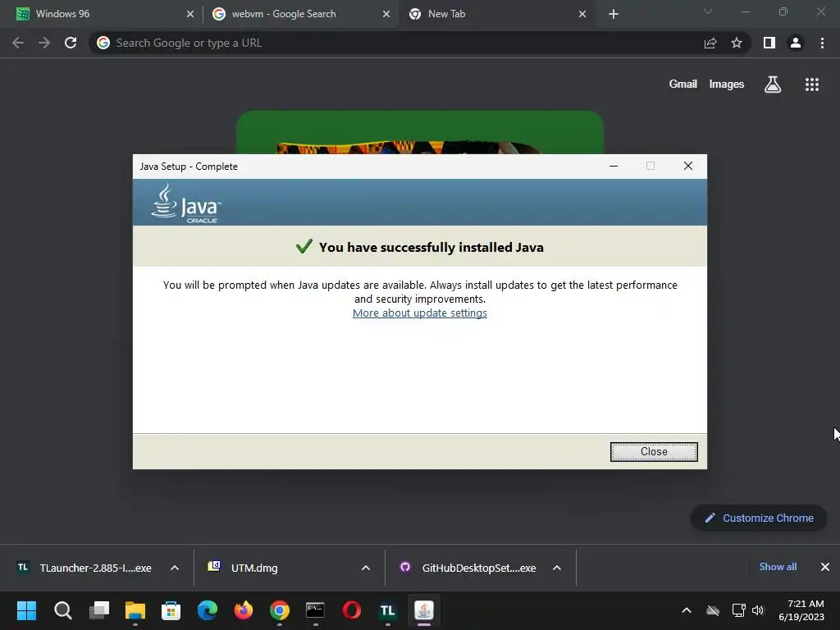The width and height of the screenshot is (840, 630).
Task: Close the Java Setup dialog with Close button
Action: point(654,452)
